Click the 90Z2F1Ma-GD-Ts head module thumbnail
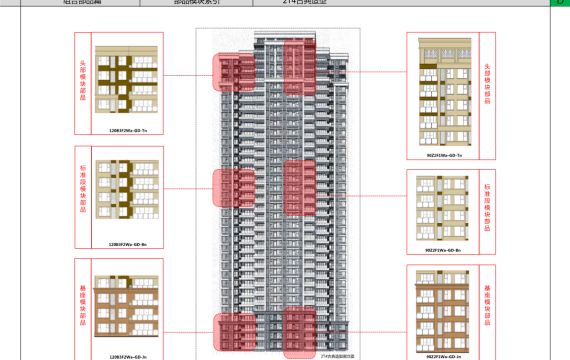This screenshot has height=360, width=570. click(x=445, y=92)
